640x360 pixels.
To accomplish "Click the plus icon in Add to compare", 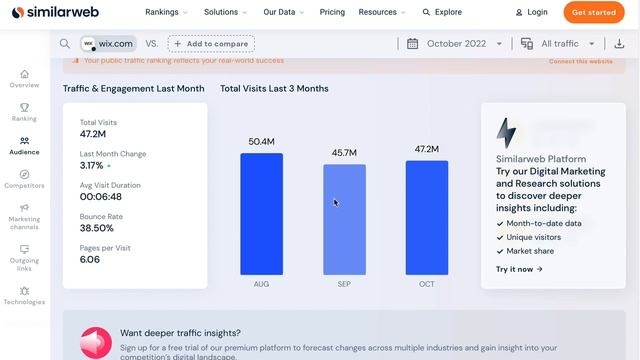I will [x=178, y=44].
